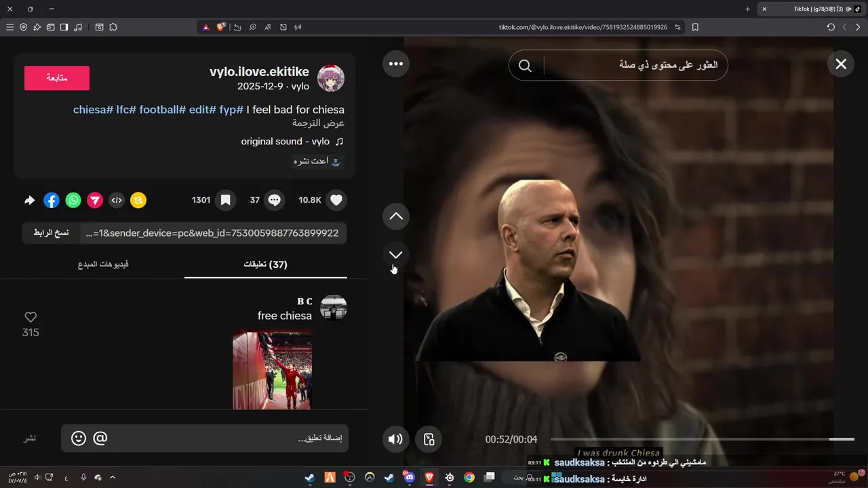Go to previous video with up chevron
The image size is (868, 488).
396,216
